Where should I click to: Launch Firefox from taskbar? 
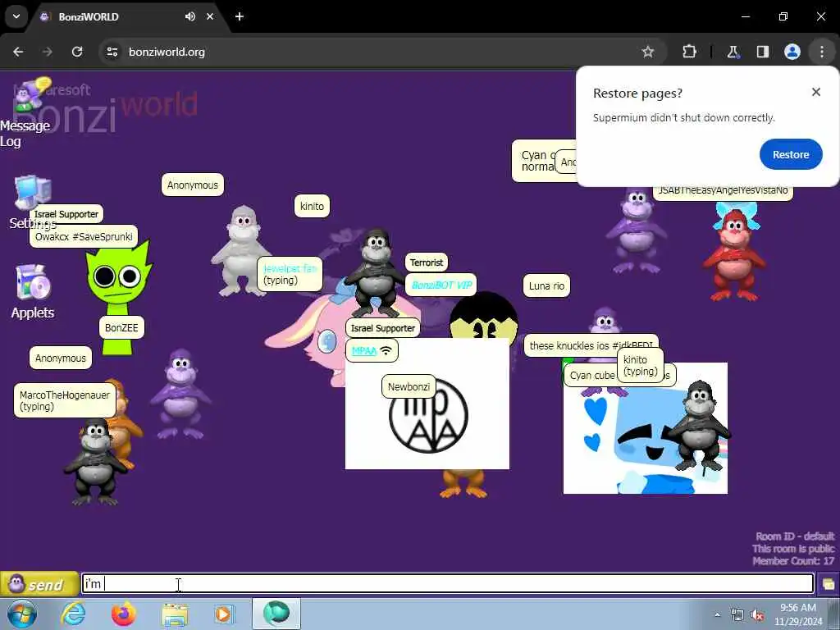pyautogui.click(x=124, y=614)
